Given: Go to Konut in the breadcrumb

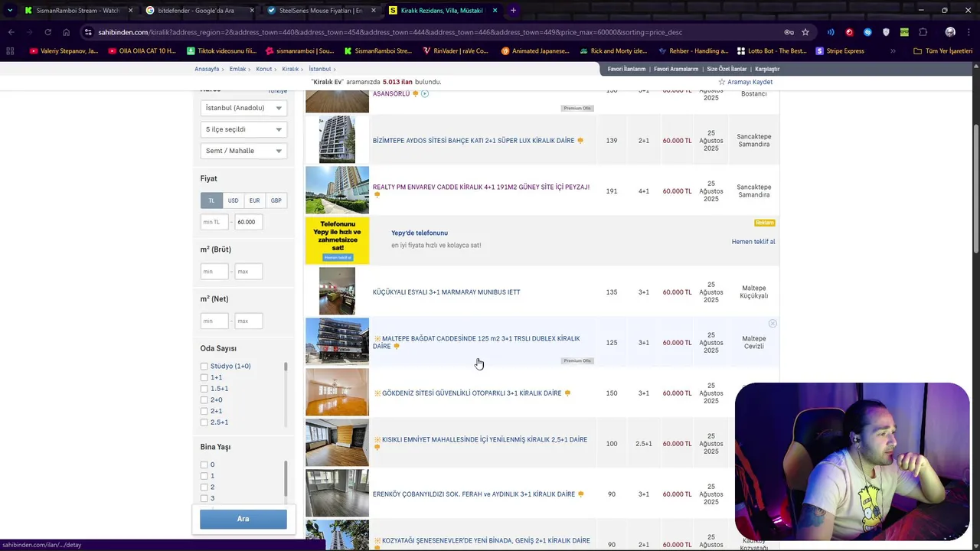Looking at the screenshot, I should pyautogui.click(x=264, y=69).
